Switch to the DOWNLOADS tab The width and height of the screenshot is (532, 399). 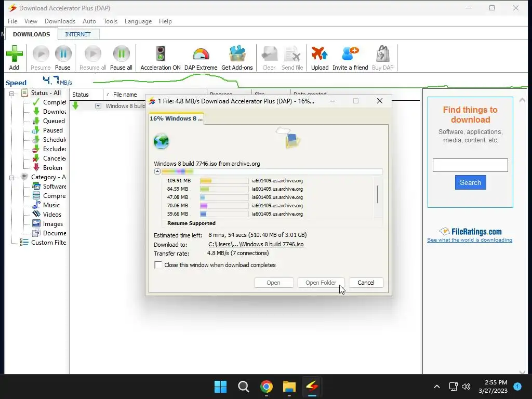[31, 34]
